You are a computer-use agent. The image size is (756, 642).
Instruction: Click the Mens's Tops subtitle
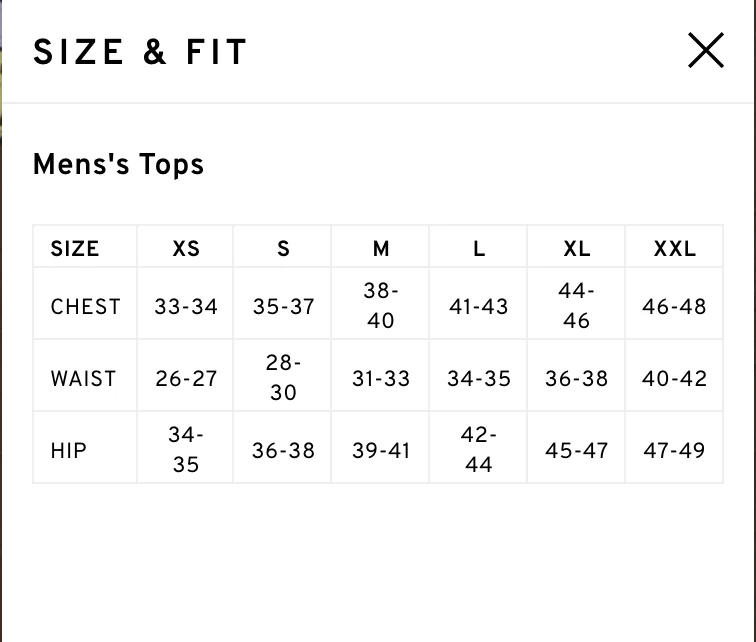[118, 164]
